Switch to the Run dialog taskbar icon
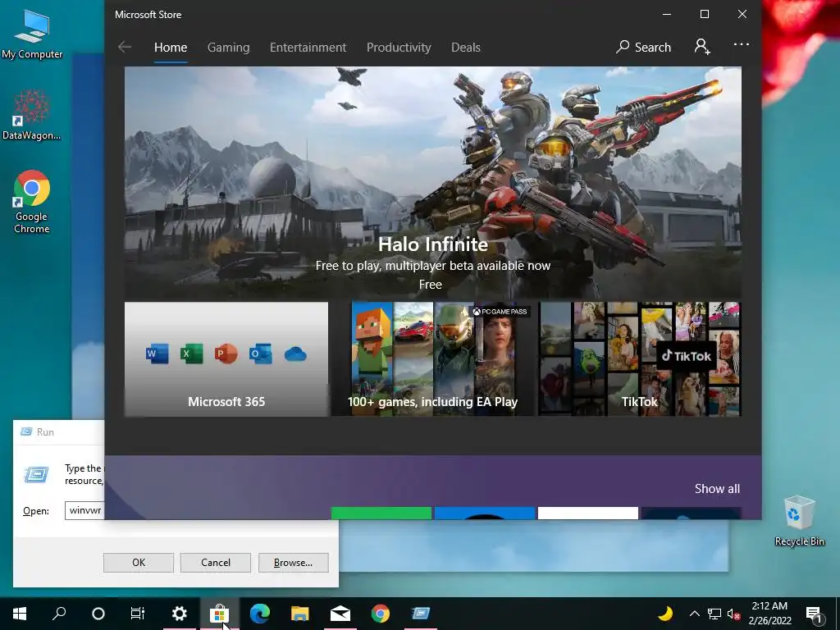The image size is (840, 630). (421, 614)
